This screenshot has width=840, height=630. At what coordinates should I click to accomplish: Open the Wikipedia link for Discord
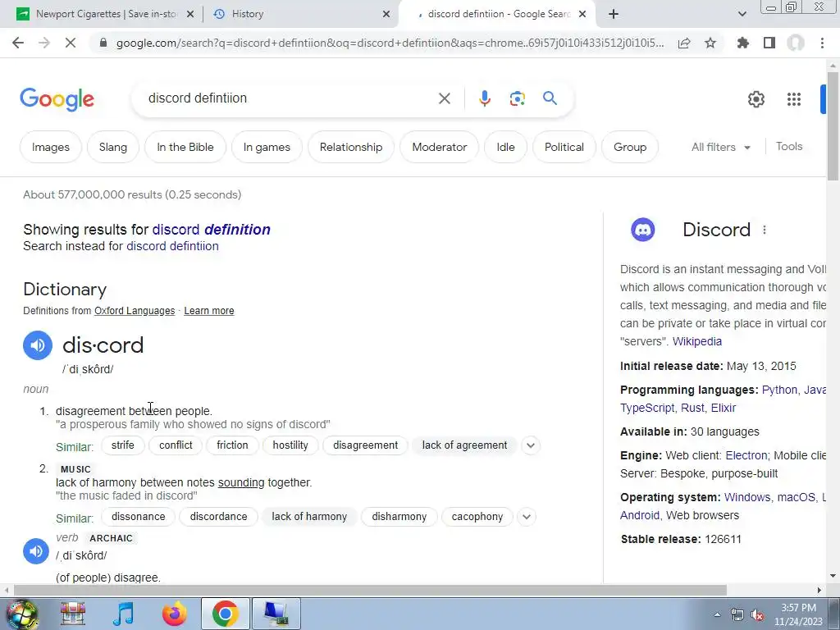click(x=697, y=342)
